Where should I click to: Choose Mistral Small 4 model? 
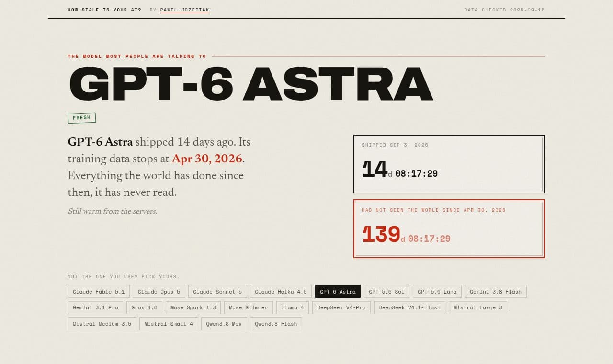[x=169, y=324]
